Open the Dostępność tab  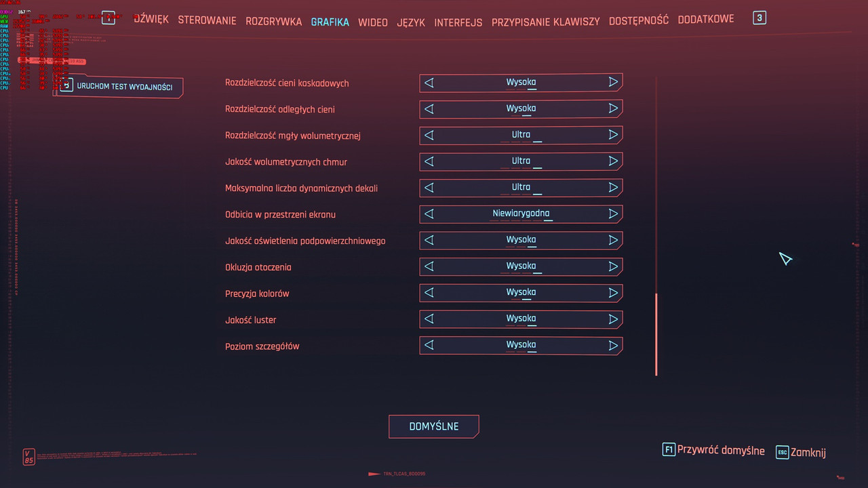click(639, 20)
